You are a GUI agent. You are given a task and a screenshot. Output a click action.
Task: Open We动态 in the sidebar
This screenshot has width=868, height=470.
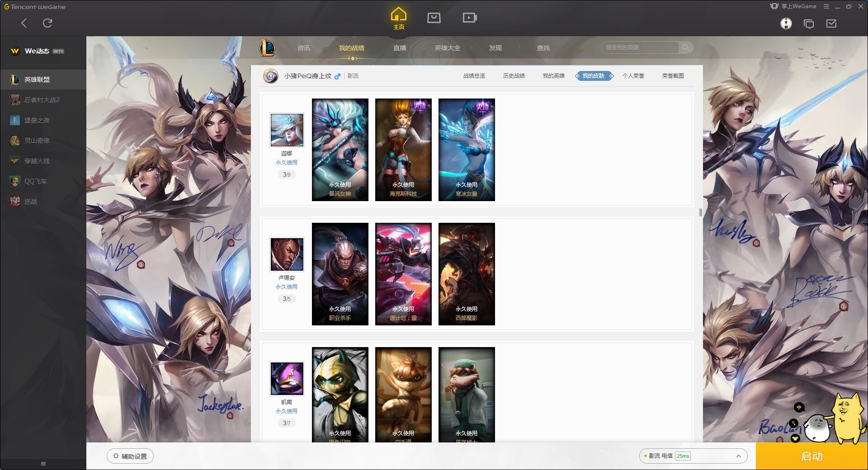pos(43,51)
